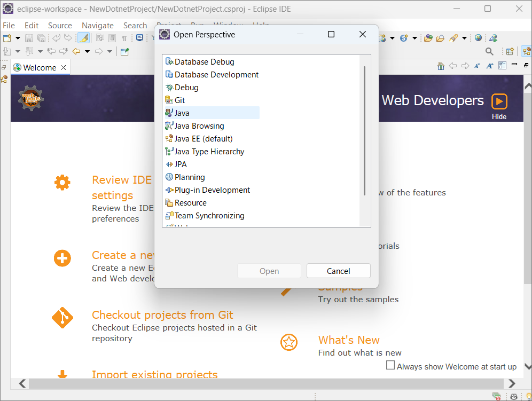Open the Back history dropdown arrow
Viewport: 532px width, 401px height.
(x=87, y=52)
